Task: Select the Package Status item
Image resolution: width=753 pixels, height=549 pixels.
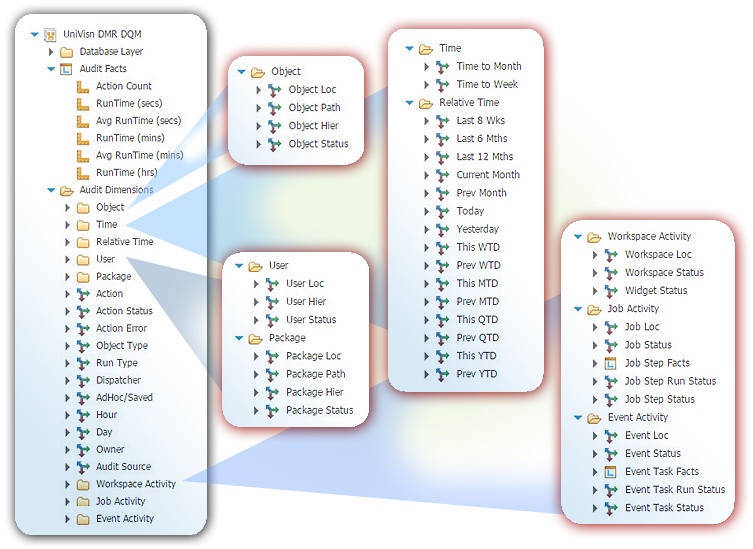Action: click(320, 411)
